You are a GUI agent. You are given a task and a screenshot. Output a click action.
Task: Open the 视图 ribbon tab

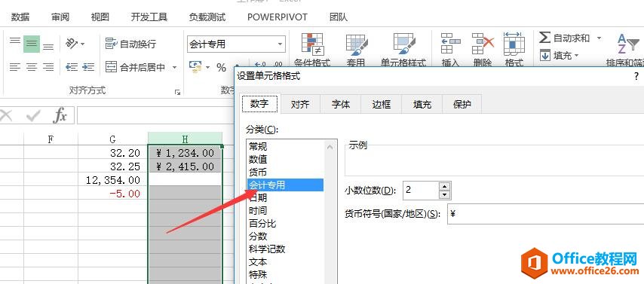pyautogui.click(x=100, y=17)
